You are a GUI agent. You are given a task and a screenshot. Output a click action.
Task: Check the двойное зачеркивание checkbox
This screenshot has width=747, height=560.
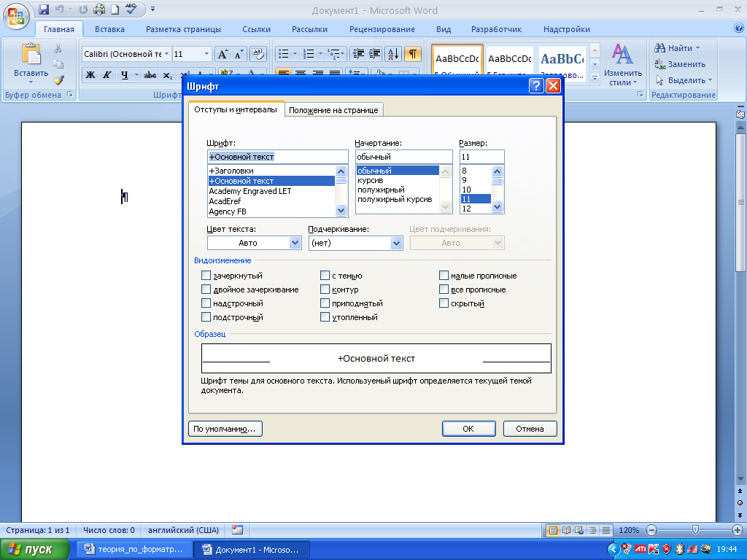206,289
